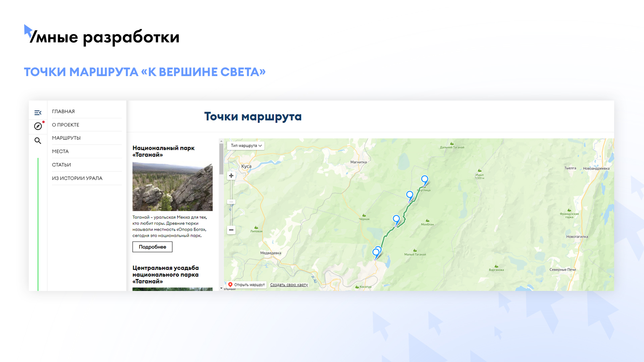Follow Создать свою карту link
The width and height of the screenshot is (644, 362).
coord(289,285)
